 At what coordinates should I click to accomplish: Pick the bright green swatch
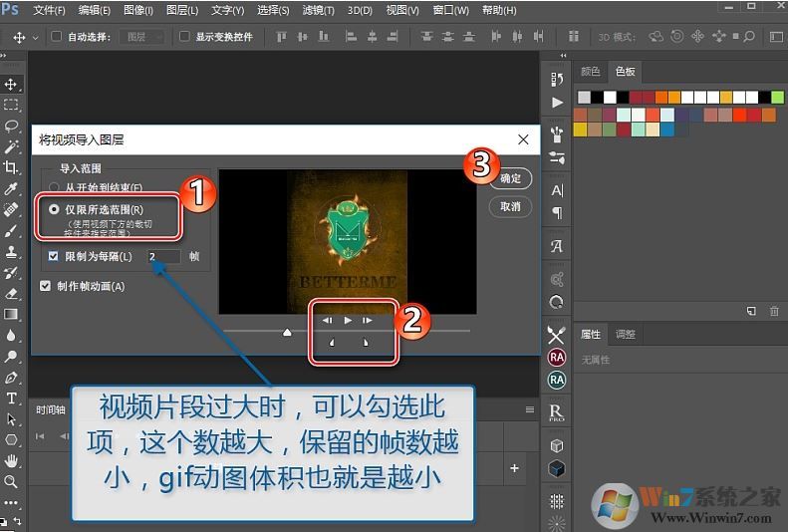point(777,97)
